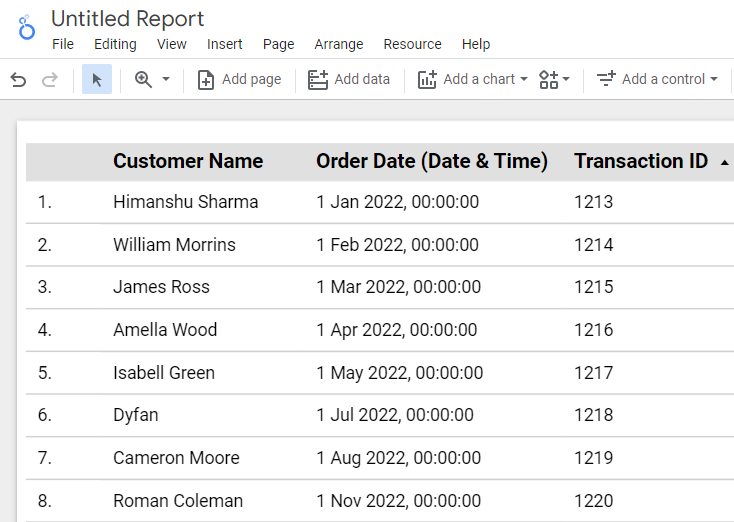
Task: Select the James Ross cell
Action: (x=161, y=287)
